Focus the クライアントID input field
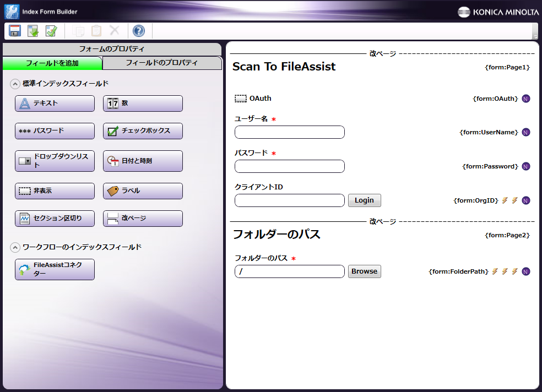 click(x=290, y=200)
